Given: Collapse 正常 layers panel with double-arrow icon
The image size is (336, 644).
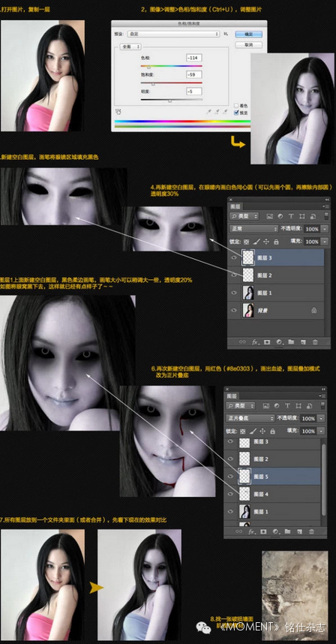Looking at the screenshot, I should pos(327,200).
